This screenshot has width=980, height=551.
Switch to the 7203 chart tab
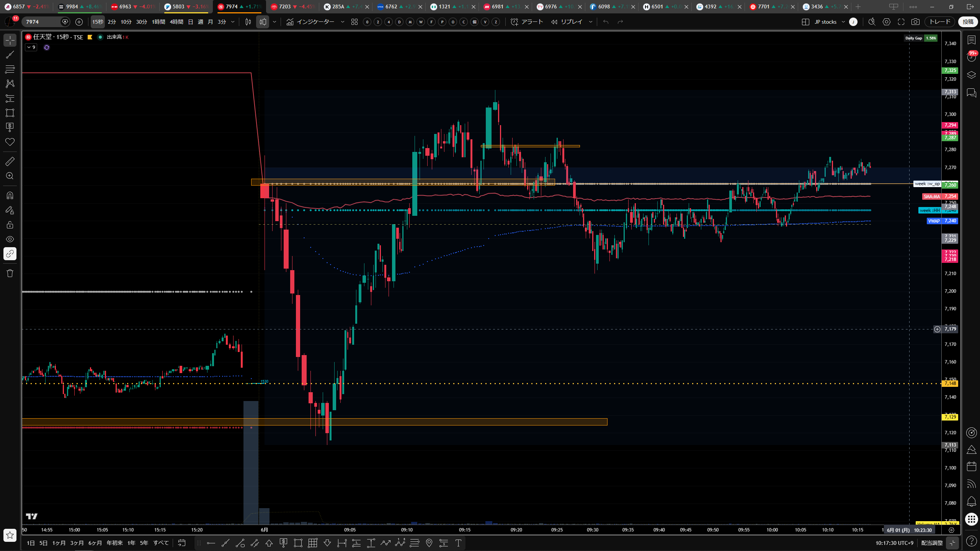[292, 7]
